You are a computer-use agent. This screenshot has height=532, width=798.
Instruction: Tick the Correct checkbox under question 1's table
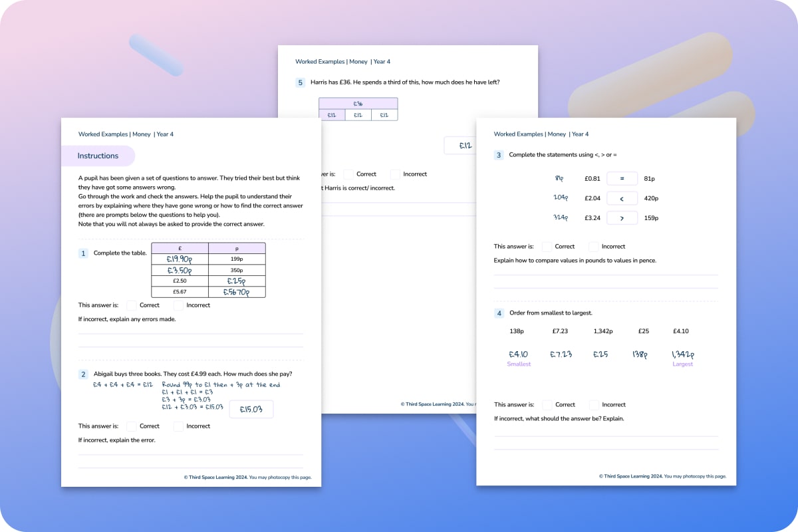pyautogui.click(x=132, y=305)
